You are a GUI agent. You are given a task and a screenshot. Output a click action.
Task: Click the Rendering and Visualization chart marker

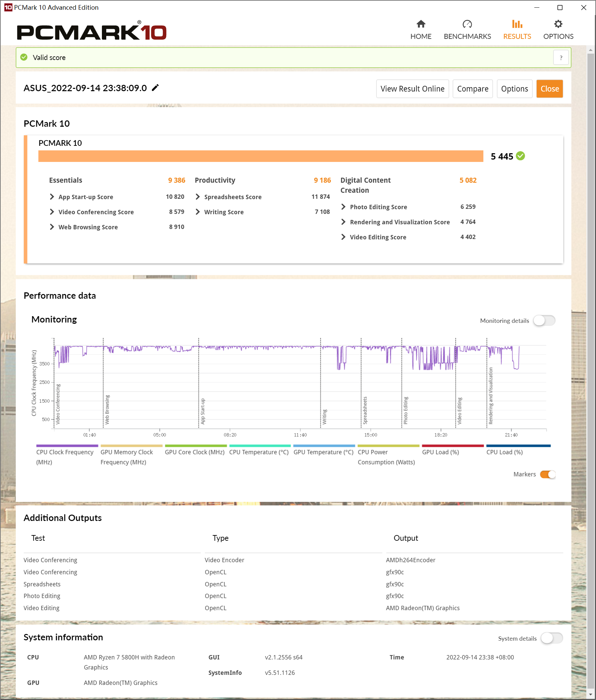pos(491,396)
